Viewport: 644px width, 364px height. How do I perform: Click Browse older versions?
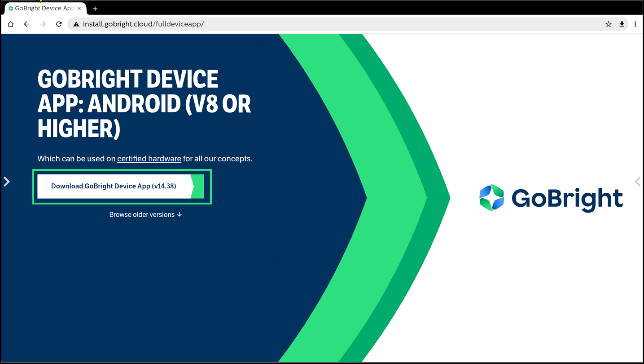coord(145,215)
